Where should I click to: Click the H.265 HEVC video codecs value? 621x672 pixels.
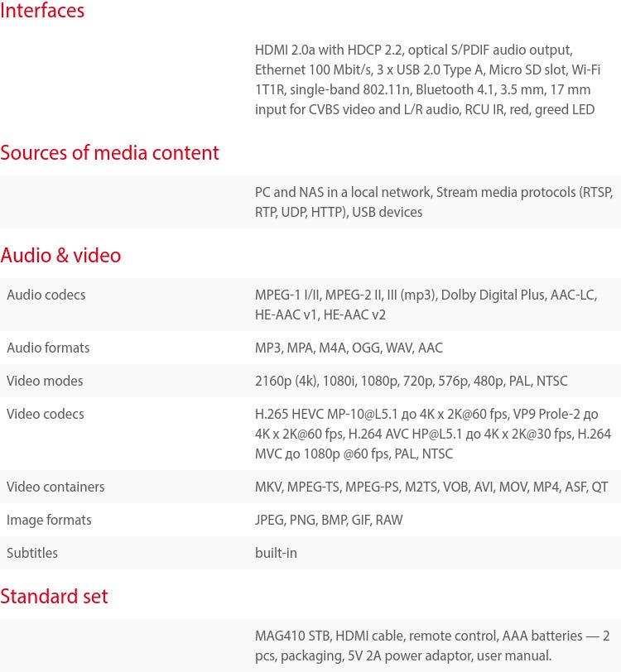pos(432,434)
